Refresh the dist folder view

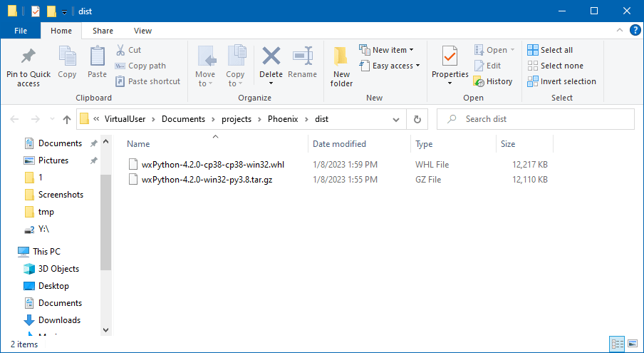pyautogui.click(x=417, y=119)
